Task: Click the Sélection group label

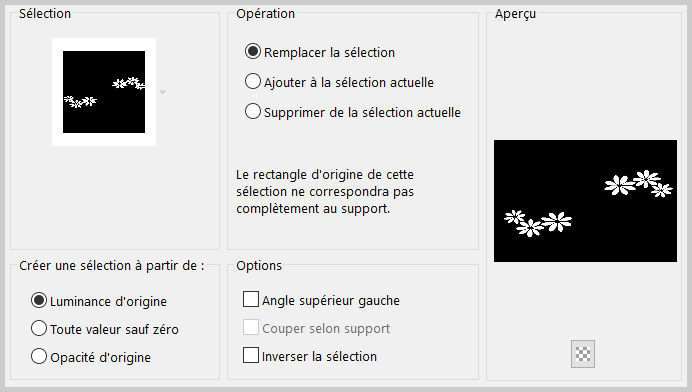Action: coord(45,14)
